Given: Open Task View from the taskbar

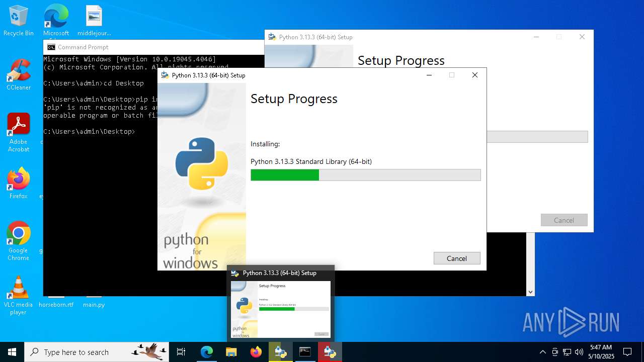Looking at the screenshot, I should (181, 352).
